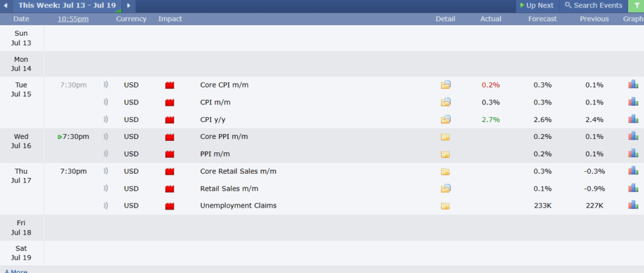Show graph for Retail Sales m/m

click(x=633, y=188)
